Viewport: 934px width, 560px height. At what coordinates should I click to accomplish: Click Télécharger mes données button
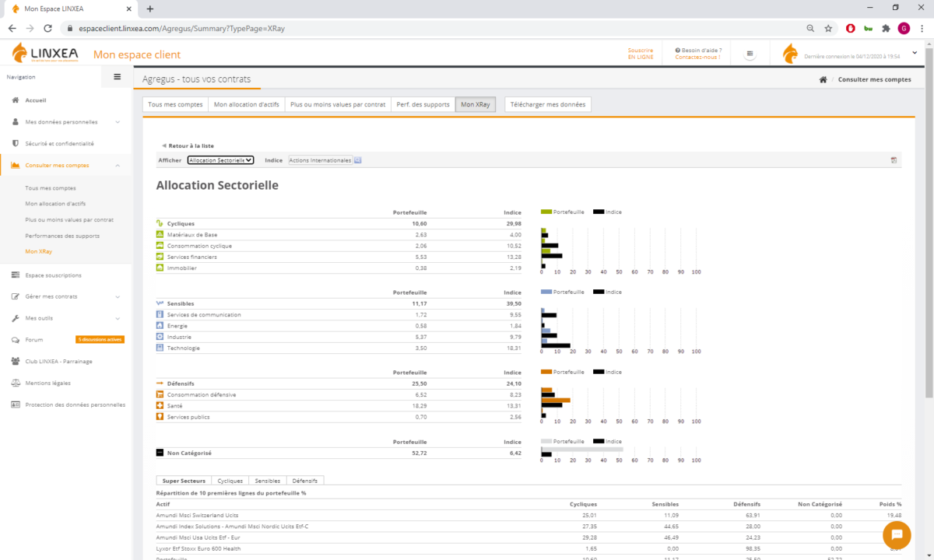(548, 104)
